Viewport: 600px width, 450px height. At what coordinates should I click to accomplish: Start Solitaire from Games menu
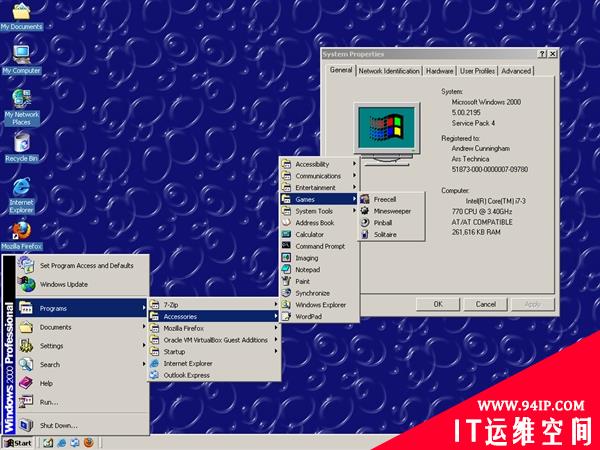(391, 235)
